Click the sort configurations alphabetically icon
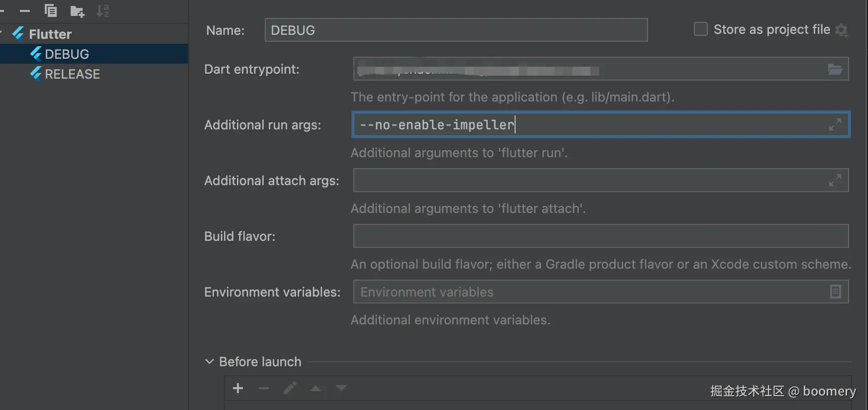The height and width of the screenshot is (410, 868). coord(103,11)
